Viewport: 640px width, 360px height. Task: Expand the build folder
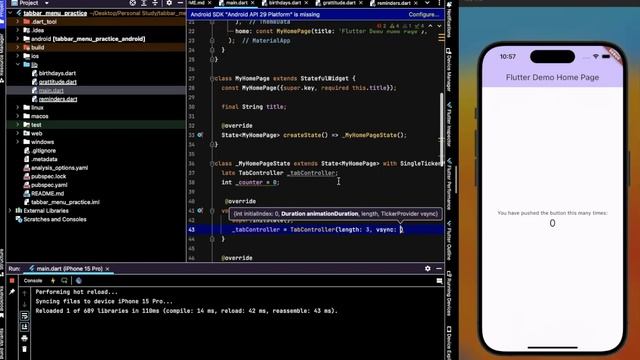[18, 47]
